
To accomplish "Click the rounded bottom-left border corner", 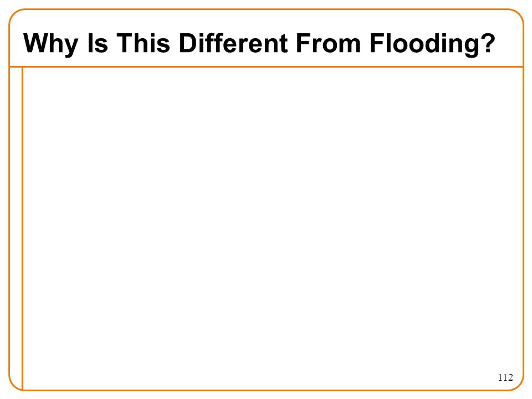I will [x=13, y=386].
